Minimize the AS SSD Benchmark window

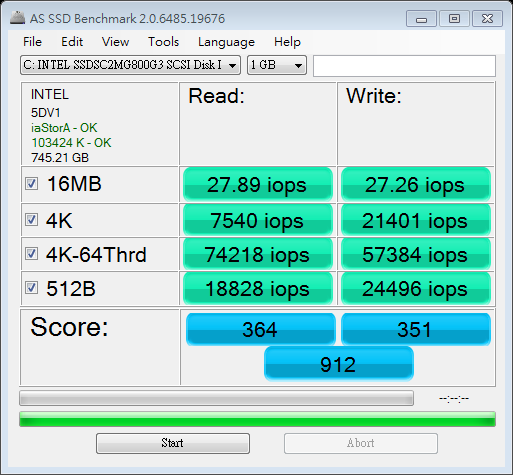coord(421,19)
